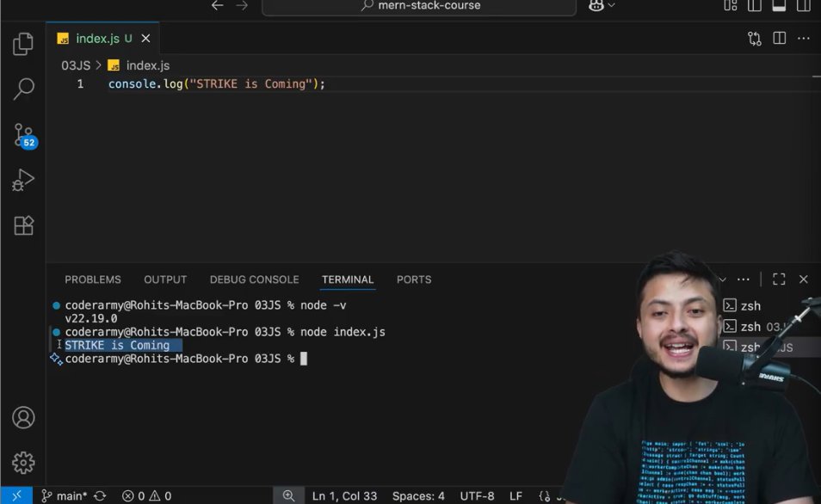Close the terminal panel
The image size is (821, 504).
tap(803, 280)
